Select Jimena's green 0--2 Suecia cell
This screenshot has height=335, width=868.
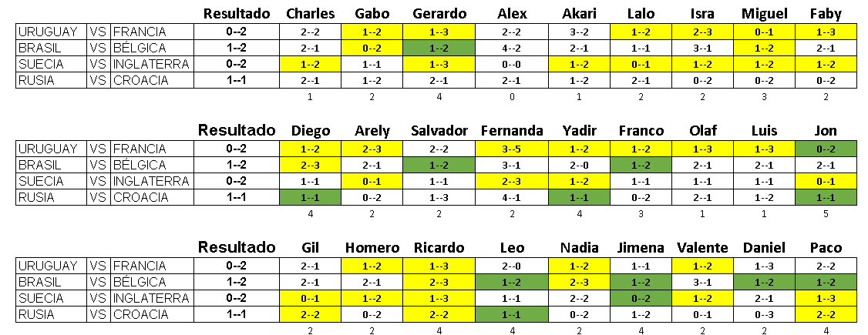click(x=641, y=298)
